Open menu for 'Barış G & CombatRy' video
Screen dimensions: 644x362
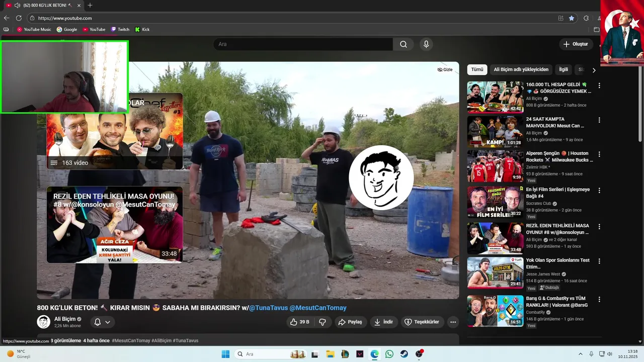[599, 299]
